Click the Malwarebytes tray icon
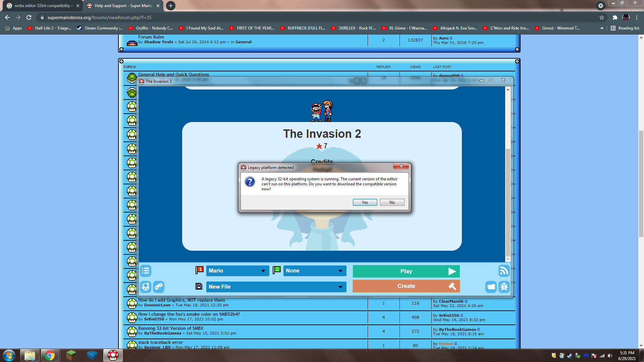The width and height of the screenshot is (644, 362). (x=586, y=356)
